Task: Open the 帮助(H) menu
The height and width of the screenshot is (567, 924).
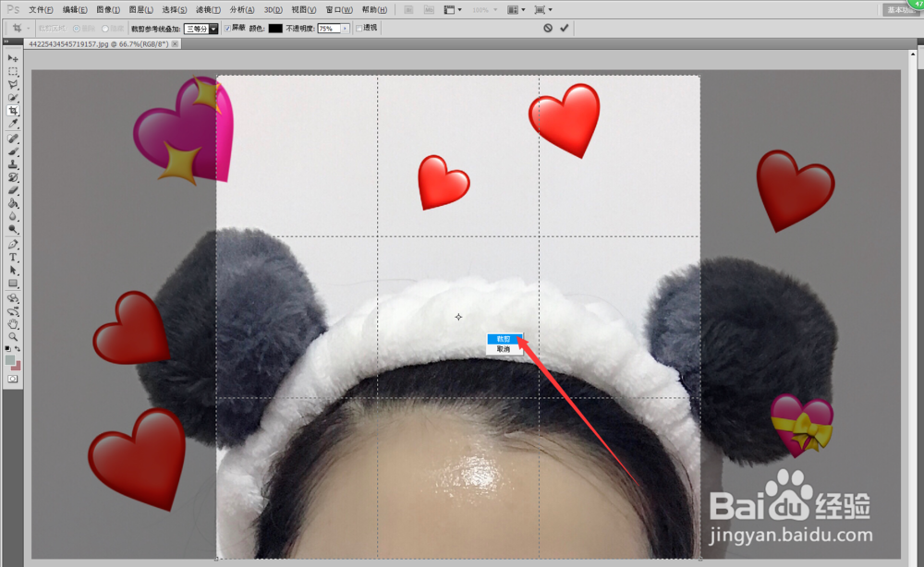Action: [374, 10]
